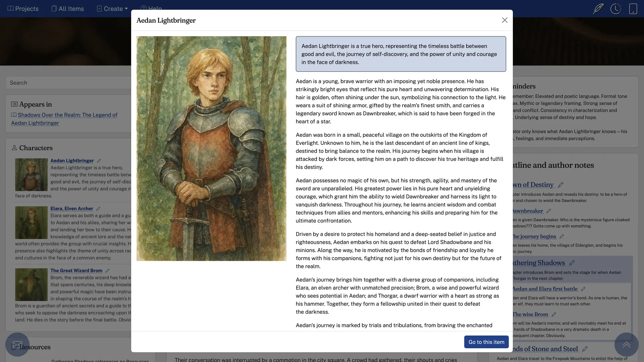
Task: Open the 'athering Shadows' chapter link
Action: pyautogui.click(x=539, y=263)
